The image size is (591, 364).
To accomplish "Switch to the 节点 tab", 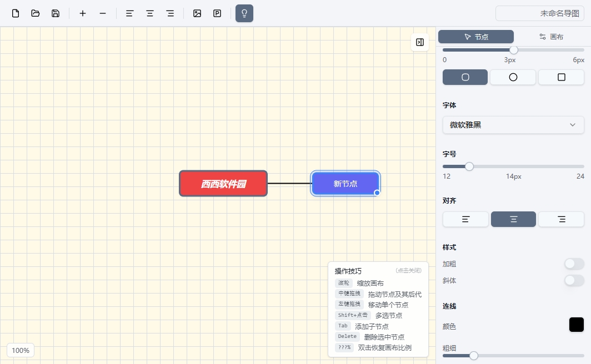I will click(x=476, y=37).
